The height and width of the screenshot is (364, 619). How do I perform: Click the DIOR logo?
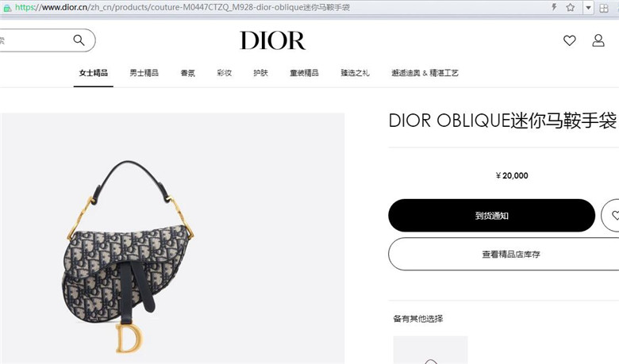273,40
